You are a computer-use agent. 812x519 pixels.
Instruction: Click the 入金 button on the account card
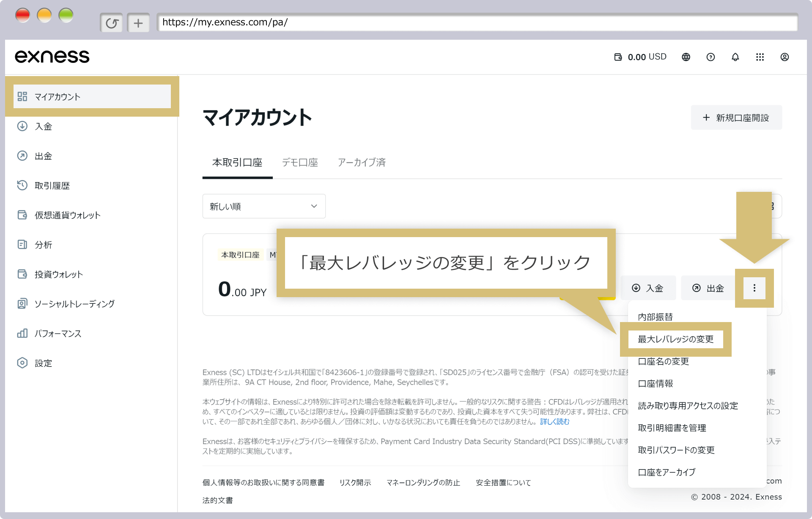point(648,288)
